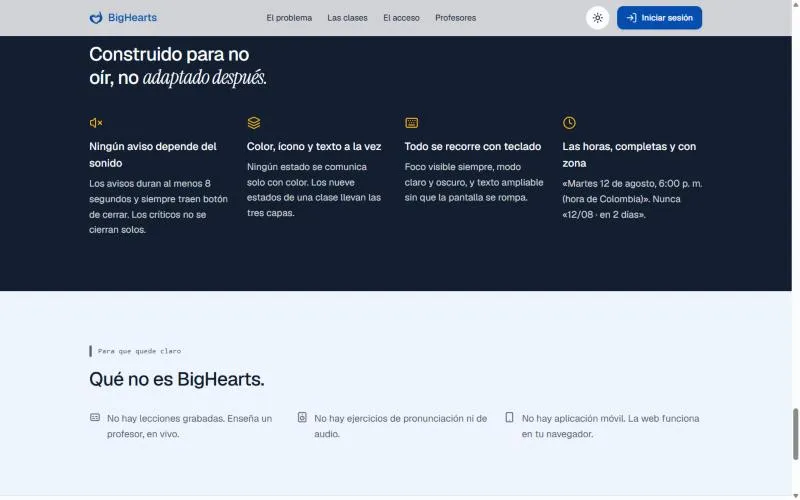Click text 'No hay ejercicios de pronunciación'
This screenshot has width=800, height=500.
click(389, 418)
